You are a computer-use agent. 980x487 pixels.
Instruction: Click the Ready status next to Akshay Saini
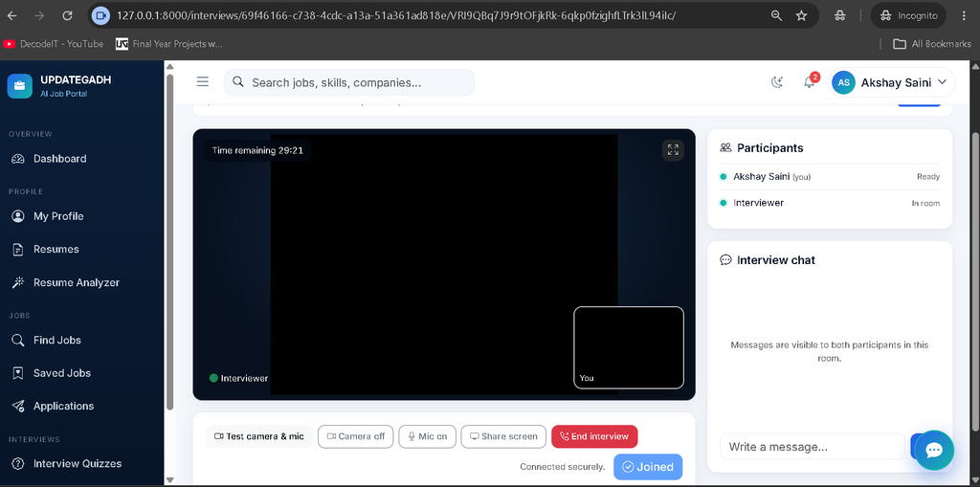(x=928, y=177)
